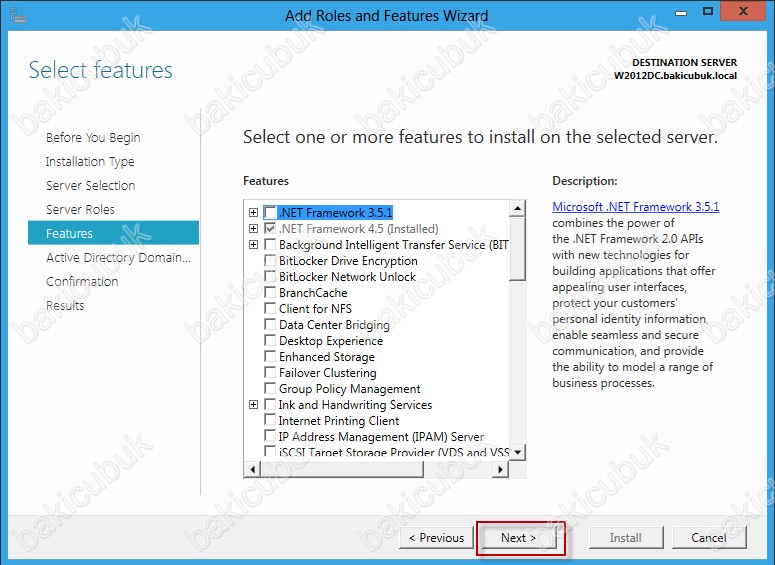Click the features list scroll down arrow
775x565 pixels.
[517, 452]
